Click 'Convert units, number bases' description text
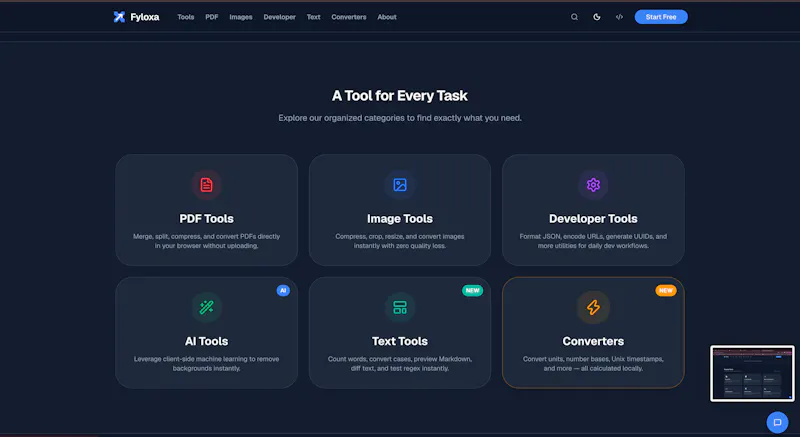The image size is (800, 437). [593, 364]
